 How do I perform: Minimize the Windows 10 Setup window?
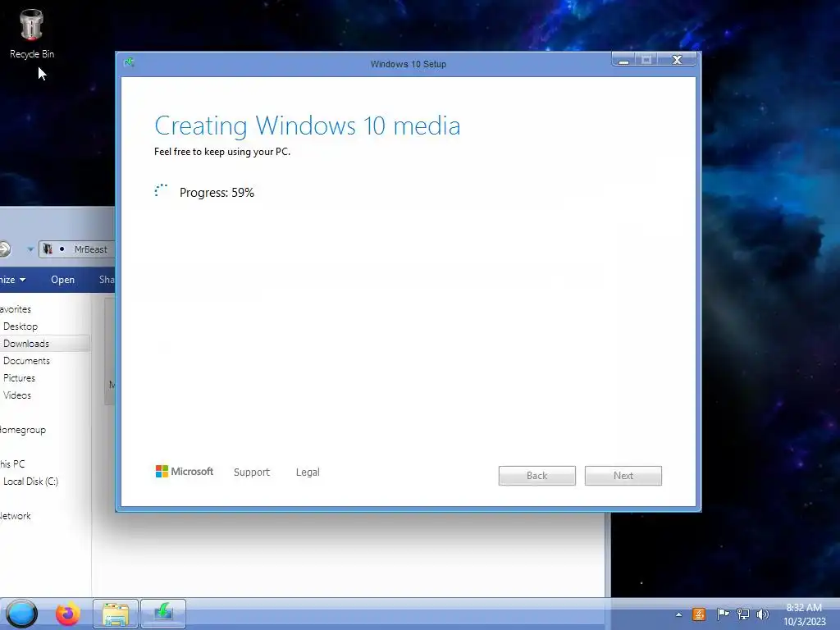click(x=623, y=59)
